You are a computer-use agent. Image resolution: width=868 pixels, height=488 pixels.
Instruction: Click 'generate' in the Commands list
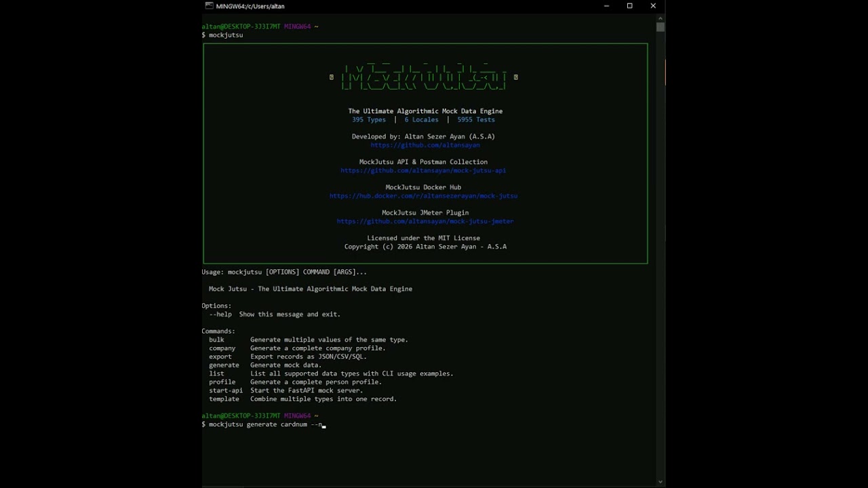[224, 365]
